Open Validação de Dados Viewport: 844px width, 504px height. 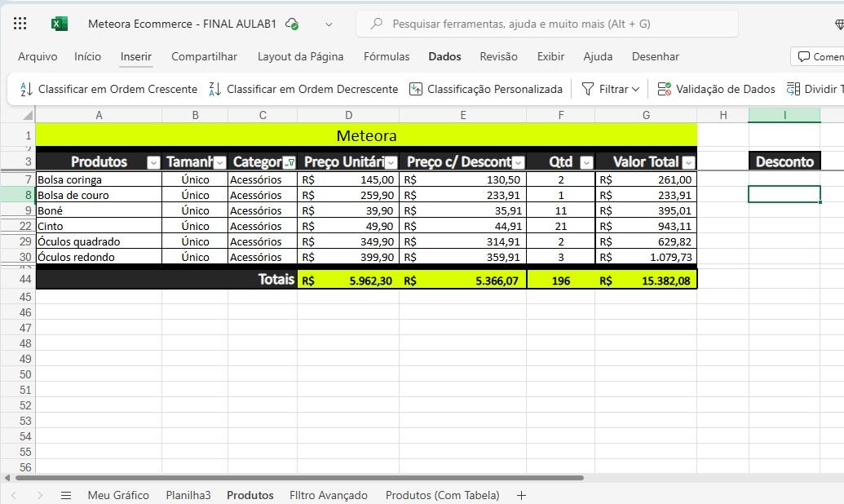point(717,89)
